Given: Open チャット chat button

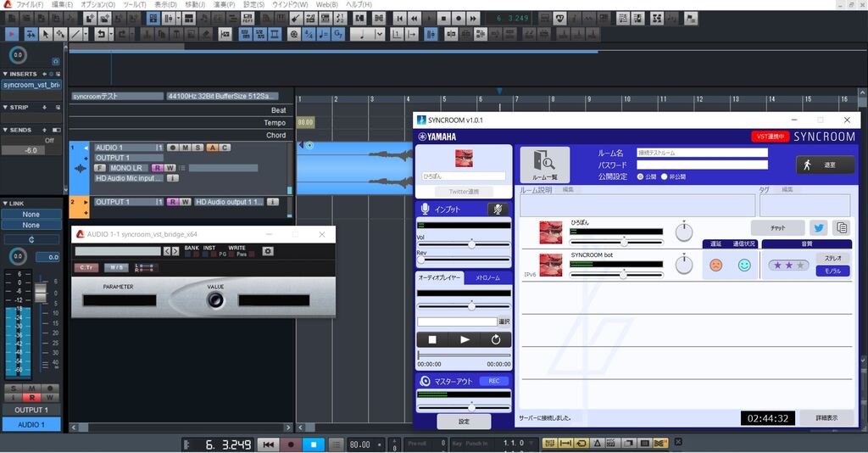Looking at the screenshot, I should [778, 227].
